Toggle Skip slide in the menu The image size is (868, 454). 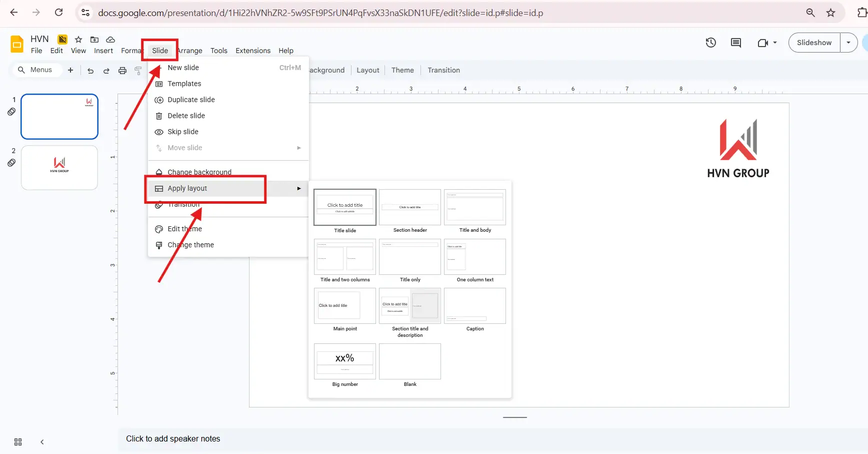coord(182,131)
